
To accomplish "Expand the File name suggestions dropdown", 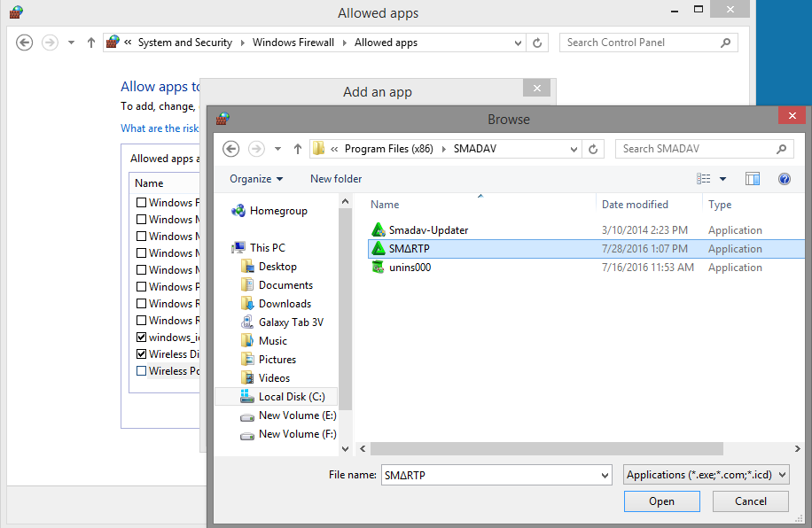I will (605, 475).
